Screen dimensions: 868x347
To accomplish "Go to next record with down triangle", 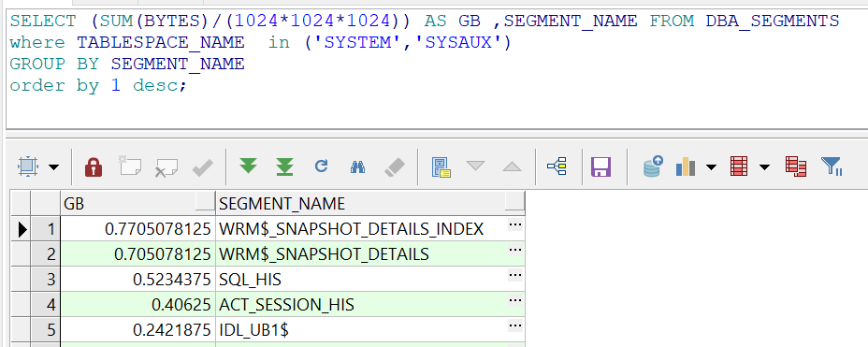I will click(475, 166).
